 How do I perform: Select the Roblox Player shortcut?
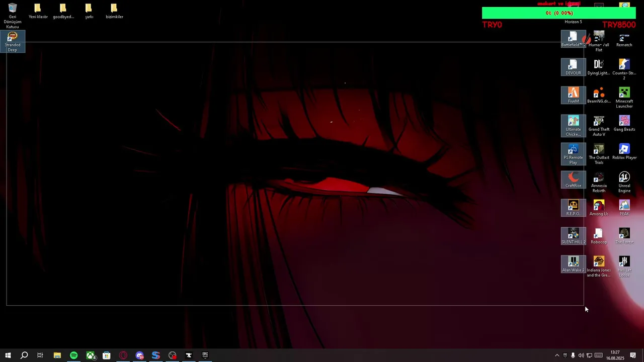pyautogui.click(x=624, y=151)
